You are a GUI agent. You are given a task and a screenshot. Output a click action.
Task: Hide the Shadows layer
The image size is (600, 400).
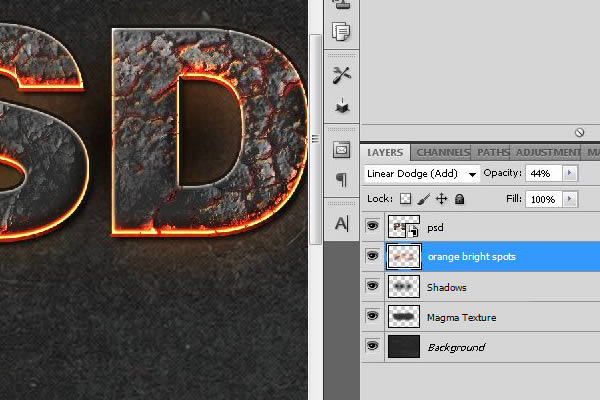(372, 286)
